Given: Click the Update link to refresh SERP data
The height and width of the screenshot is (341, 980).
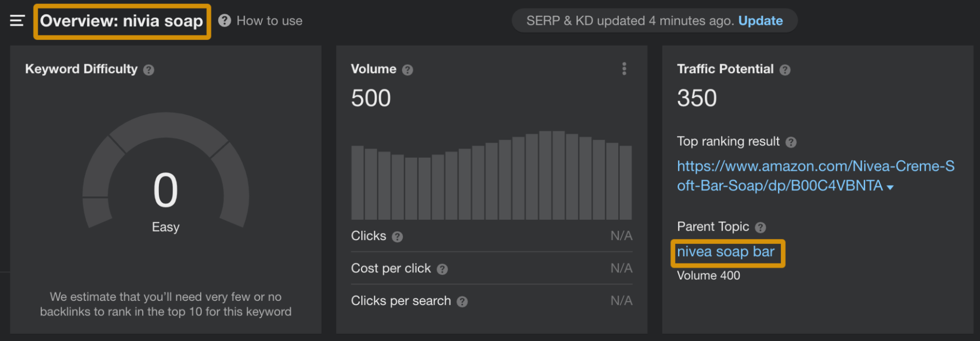Looking at the screenshot, I should (x=760, y=21).
